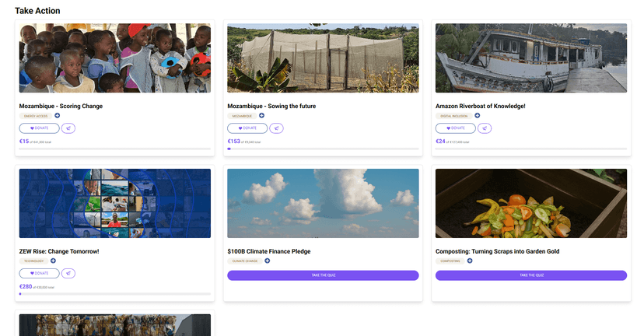Click plus icon beside Digital Inclusion tag
644x336 pixels.
tap(478, 116)
